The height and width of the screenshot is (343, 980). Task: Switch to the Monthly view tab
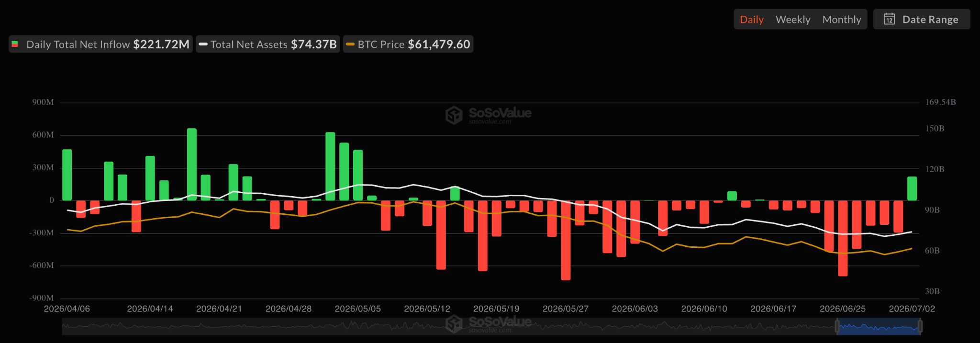coord(842,20)
